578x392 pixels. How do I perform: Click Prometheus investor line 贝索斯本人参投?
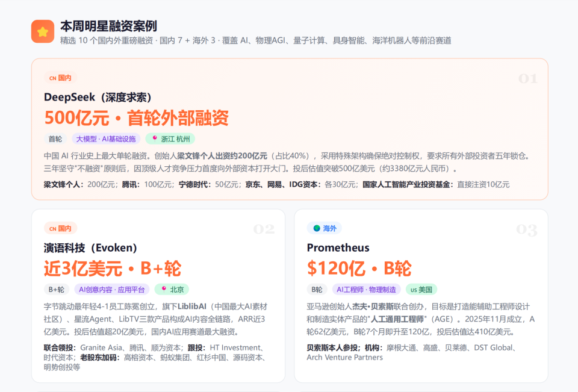pyautogui.click(x=412, y=352)
